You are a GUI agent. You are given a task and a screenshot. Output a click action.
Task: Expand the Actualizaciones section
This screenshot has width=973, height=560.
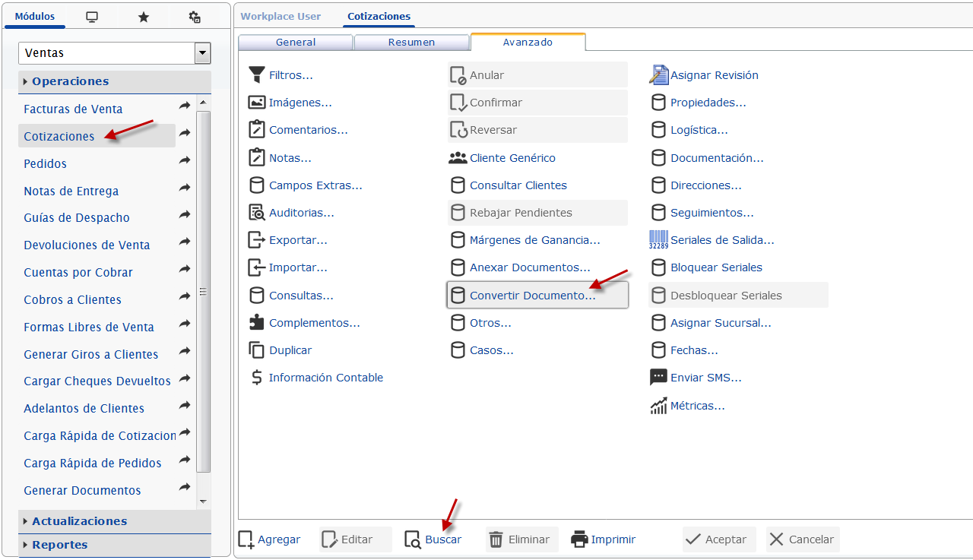click(x=79, y=521)
